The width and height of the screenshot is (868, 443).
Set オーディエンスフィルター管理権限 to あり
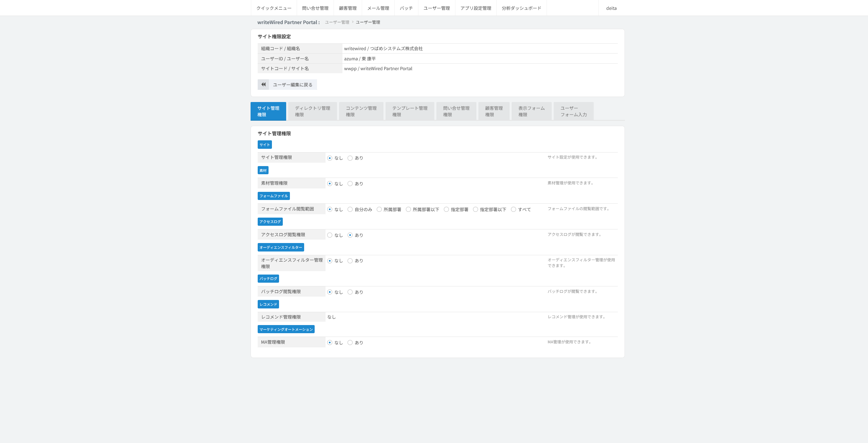350,261
